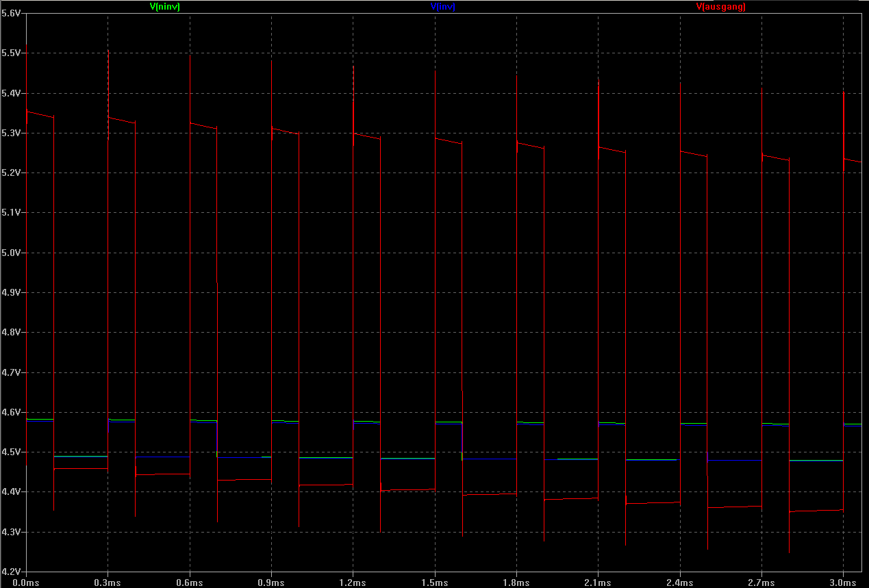Click the V[ausgang] trace label
This screenshot has width=869, height=588.
point(720,6)
